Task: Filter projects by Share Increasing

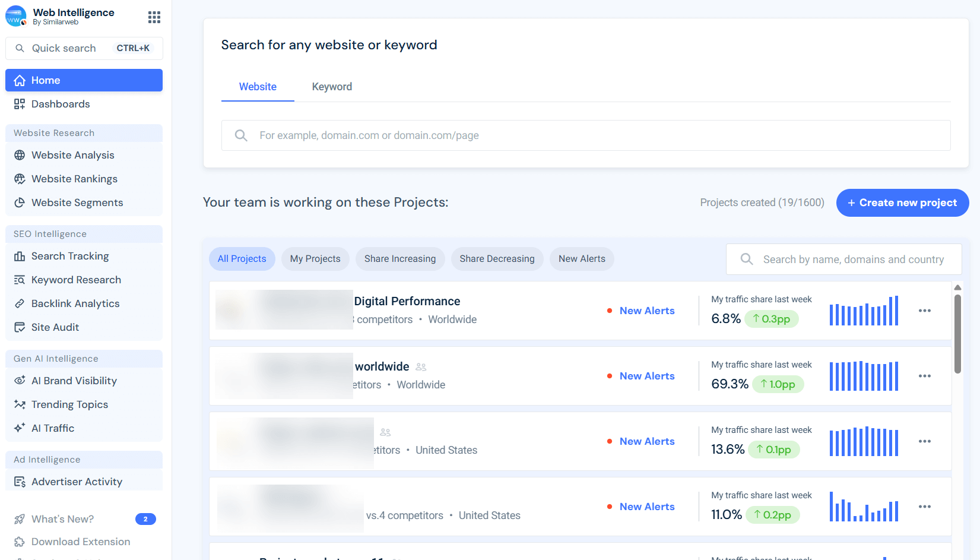Action: pos(399,258)
